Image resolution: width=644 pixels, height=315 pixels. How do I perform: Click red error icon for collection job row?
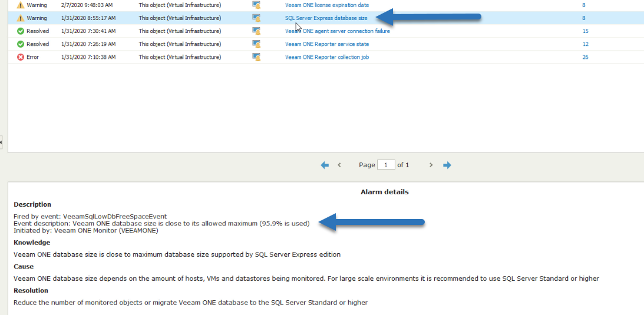(21, 57)
